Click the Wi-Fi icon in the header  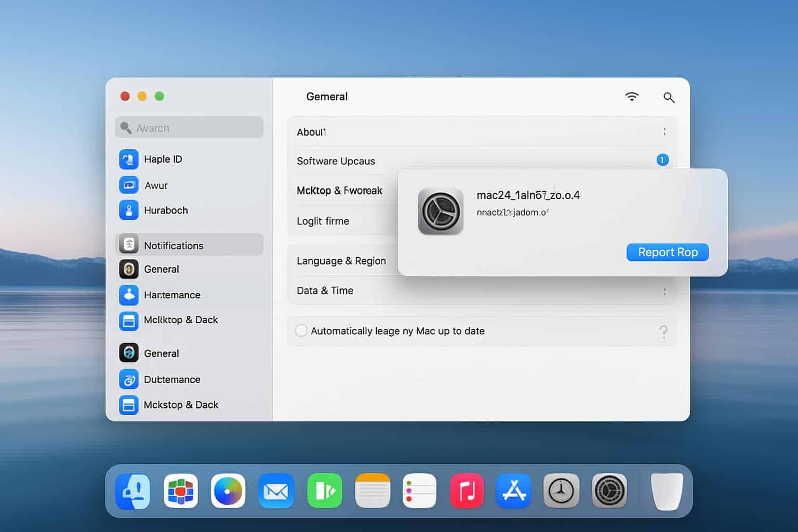(x=631, y=97)
